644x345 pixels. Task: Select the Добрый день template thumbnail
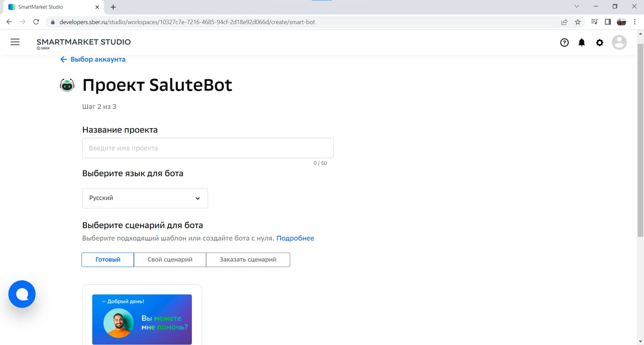(x=142, y=319)
